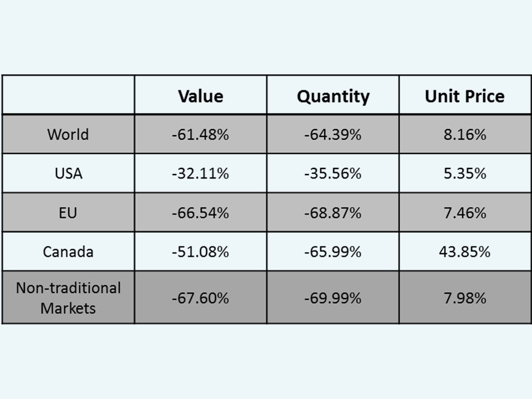Select the EU row label

tap(68, 213)
